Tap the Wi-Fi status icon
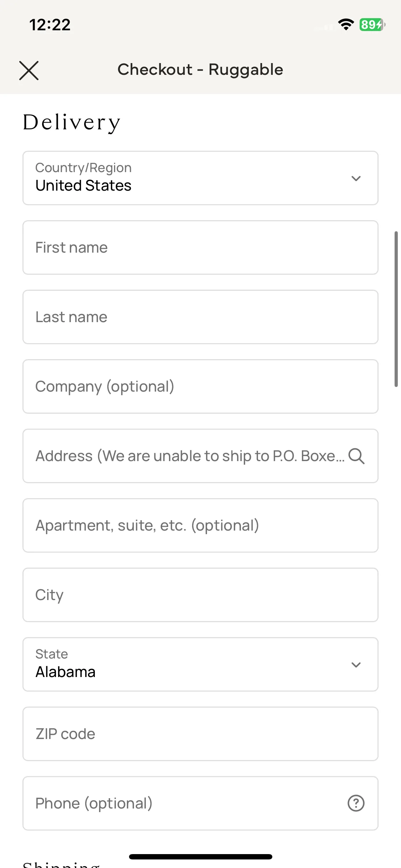Screen dimensions: 401x868 click(x=346, y=25)
